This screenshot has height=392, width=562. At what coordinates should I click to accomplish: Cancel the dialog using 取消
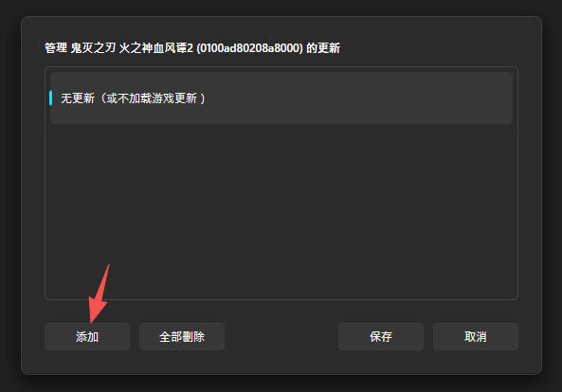coord(475,336)
